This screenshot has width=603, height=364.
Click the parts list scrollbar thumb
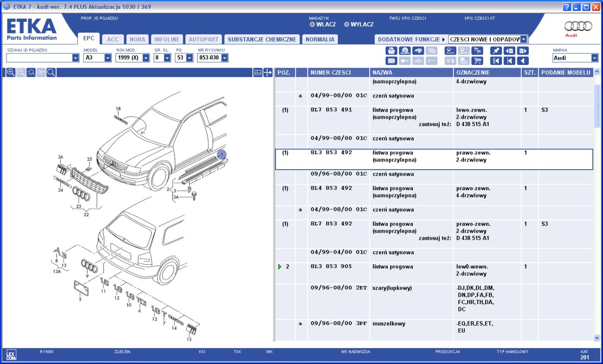[x=597, y=106]
